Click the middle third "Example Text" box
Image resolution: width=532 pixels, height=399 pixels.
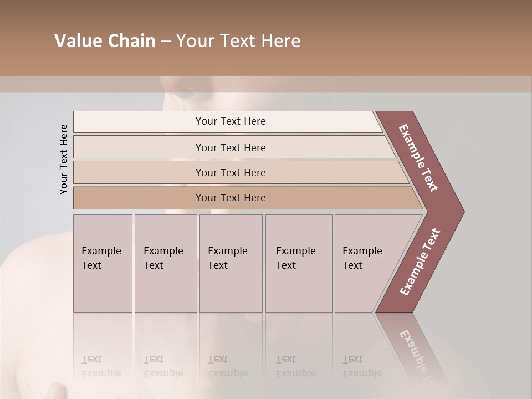coord(231,263)
